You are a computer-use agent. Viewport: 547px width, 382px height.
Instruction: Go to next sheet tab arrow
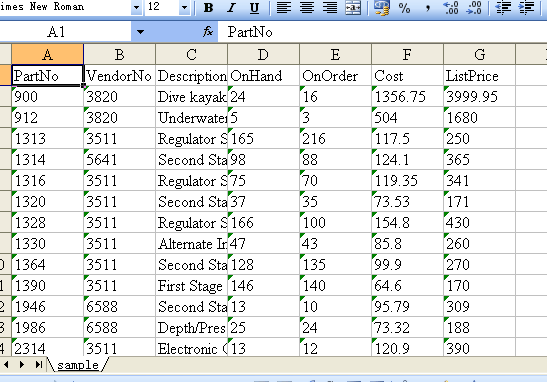tap(22, 365)
